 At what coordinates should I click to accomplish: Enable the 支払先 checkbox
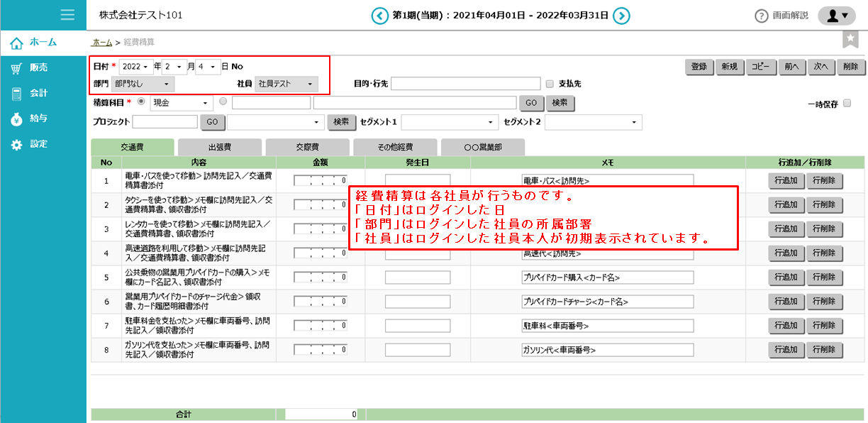click(549, 84)
